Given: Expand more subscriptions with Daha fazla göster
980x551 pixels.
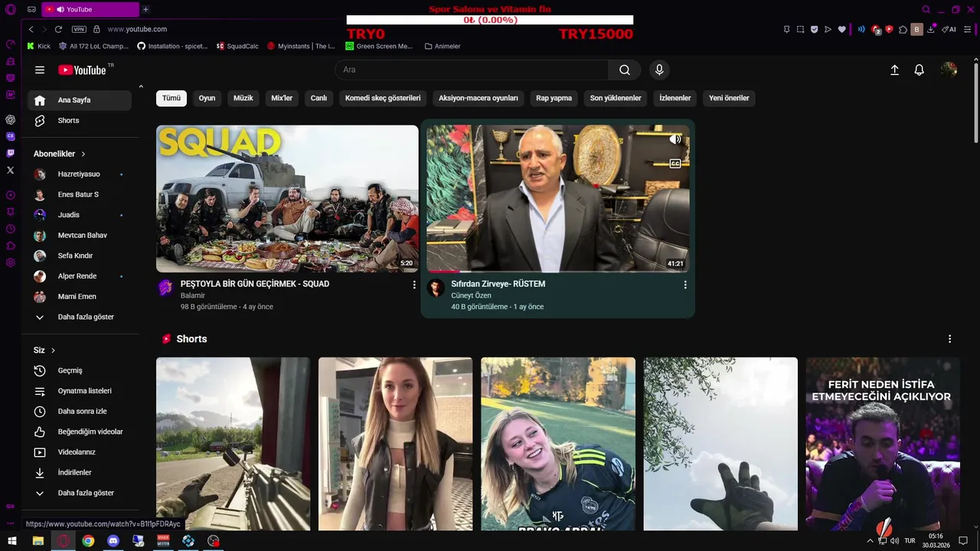Looking at the screenshot, I should pyautogui.click(x=80, y=317).
